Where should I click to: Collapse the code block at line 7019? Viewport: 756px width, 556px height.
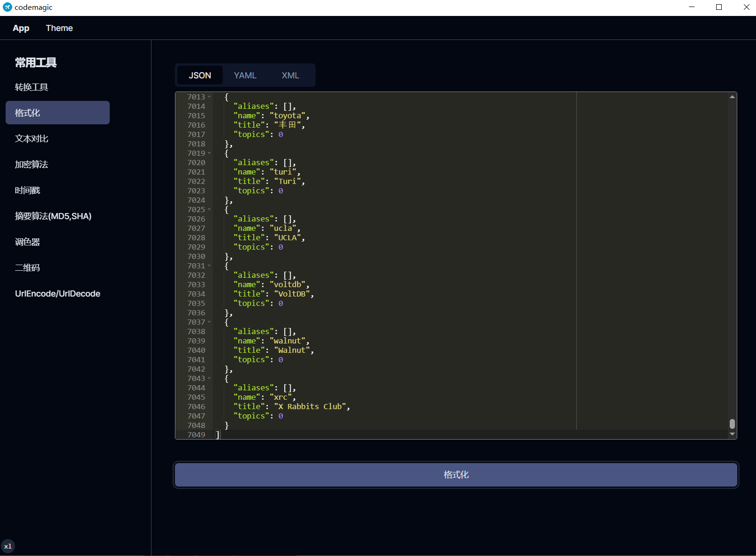[209, 153]
